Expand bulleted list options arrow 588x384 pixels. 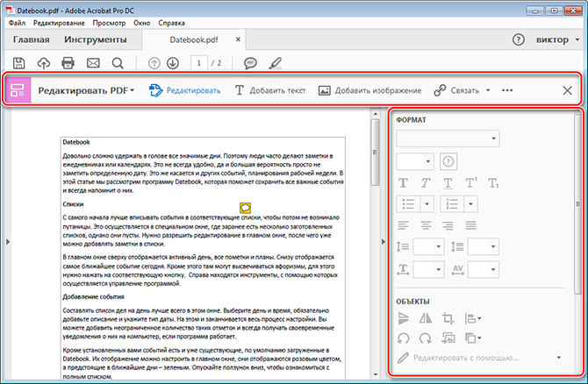pos(427,204)
